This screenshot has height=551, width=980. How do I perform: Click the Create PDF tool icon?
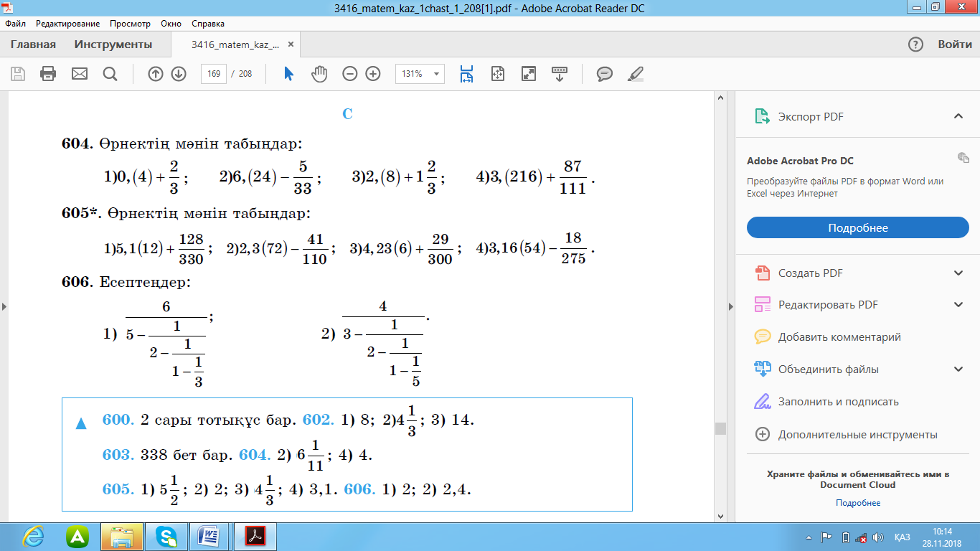[x=762, y=273]
